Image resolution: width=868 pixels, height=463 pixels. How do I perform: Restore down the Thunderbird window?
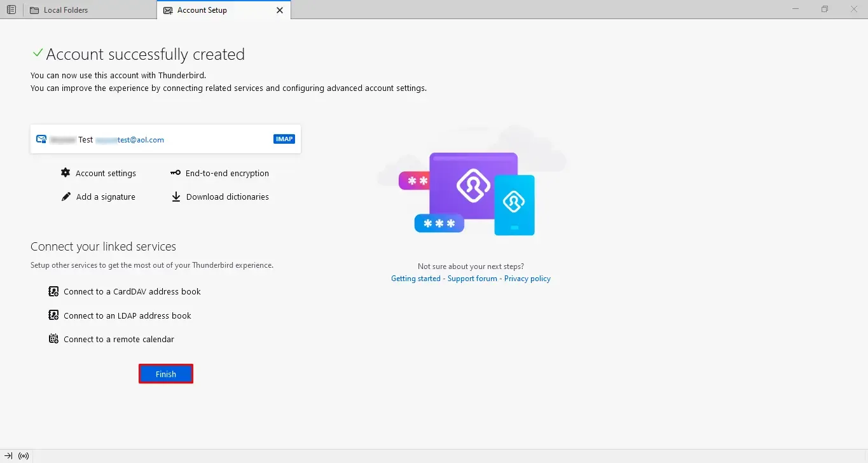(x=824, y=10)
